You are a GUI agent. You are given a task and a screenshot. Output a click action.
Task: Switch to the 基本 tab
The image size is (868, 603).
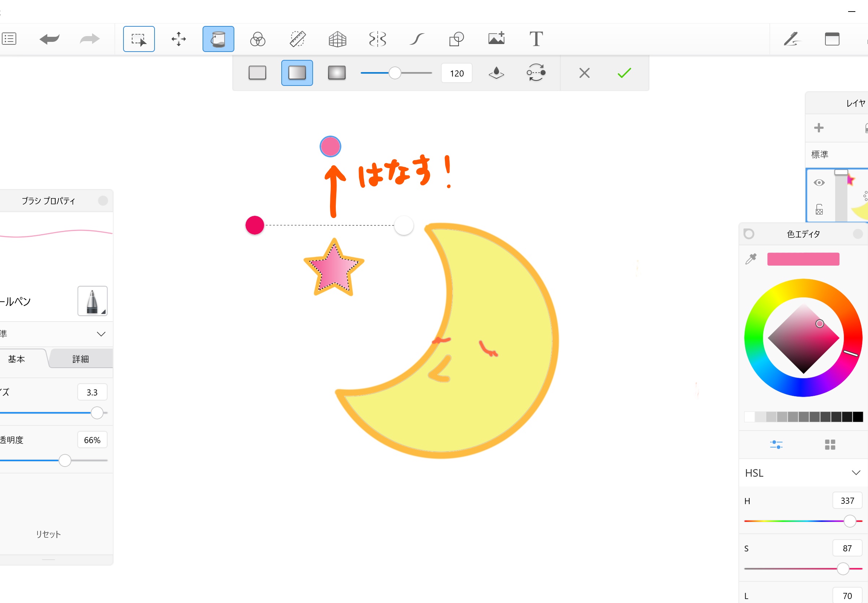click(17, 359)
